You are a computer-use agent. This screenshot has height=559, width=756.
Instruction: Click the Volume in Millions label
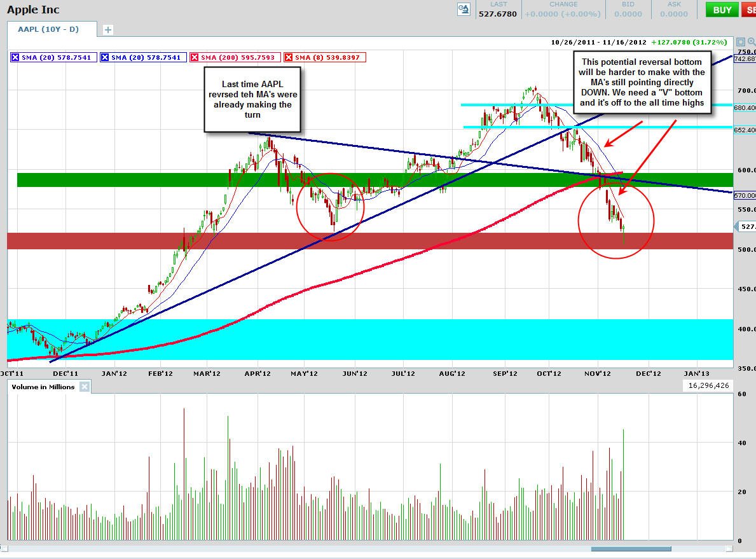point(43,387)
